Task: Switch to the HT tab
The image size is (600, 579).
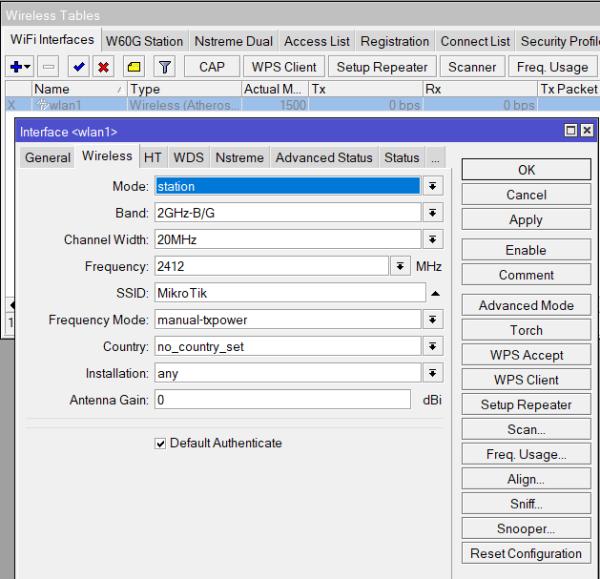Action: tap(152, 158)
